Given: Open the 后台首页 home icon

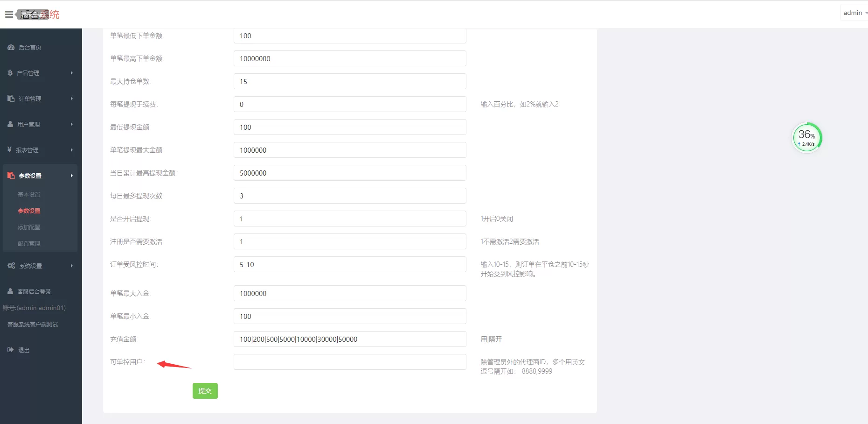Looking at the screenshot, I should (11, 47).
